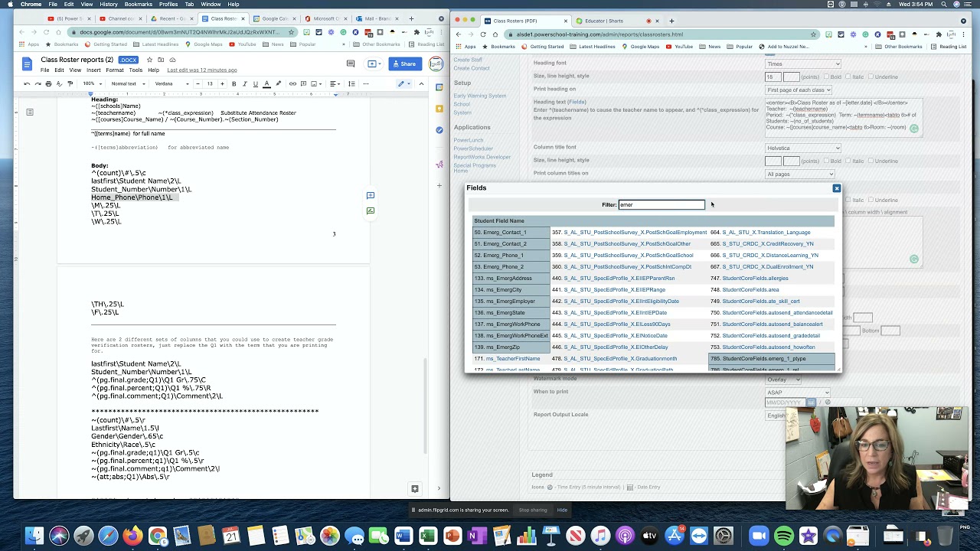Open ReportWorks Developer sidebar link
This screenshot has width=980, height=551.
point(482,157)
